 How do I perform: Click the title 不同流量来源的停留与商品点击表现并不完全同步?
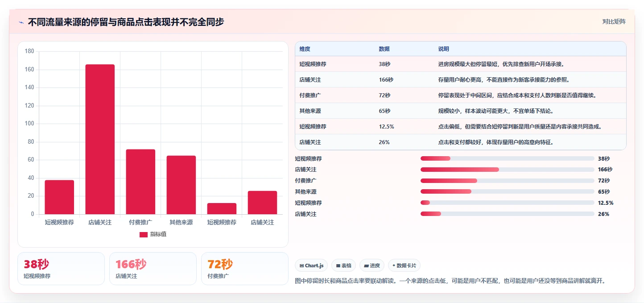click(126, 22)
